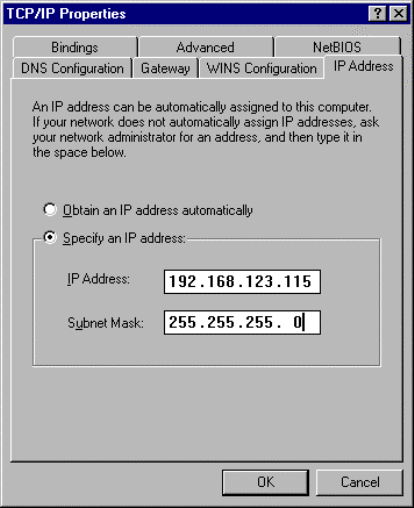This screenshot has width=414, height=508.
Task: Close the TCP/IP Properties dialog
Action: (398, 14)
